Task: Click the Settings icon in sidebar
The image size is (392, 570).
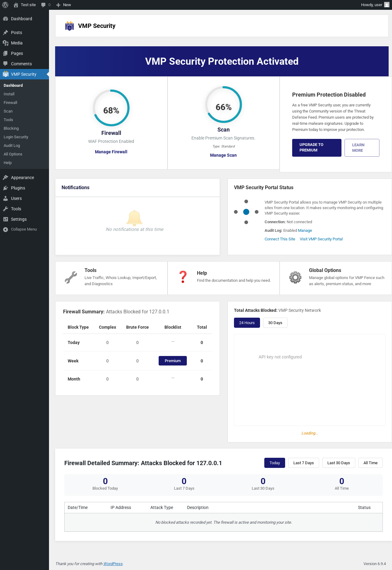Action: point(6,219)
